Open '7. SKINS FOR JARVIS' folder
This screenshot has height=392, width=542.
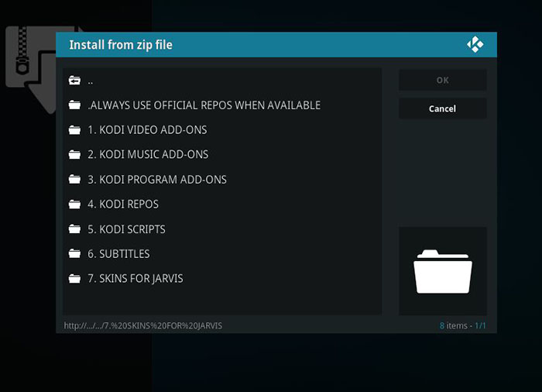[222, 279]
